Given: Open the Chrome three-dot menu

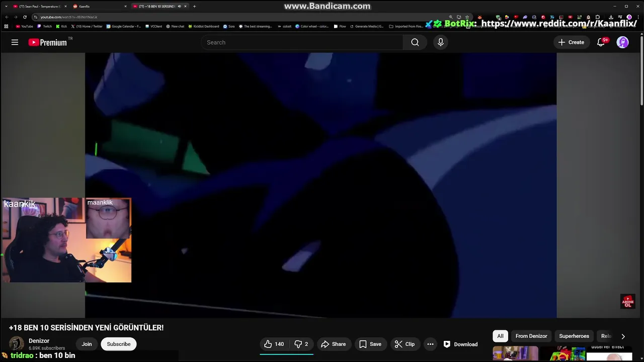Looking at the screenshot, I should [x=637, y=17].
